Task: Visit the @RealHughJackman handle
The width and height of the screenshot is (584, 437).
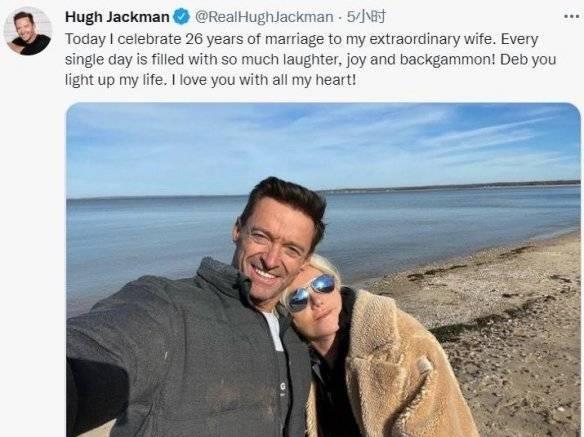Action: coord(264,17)
